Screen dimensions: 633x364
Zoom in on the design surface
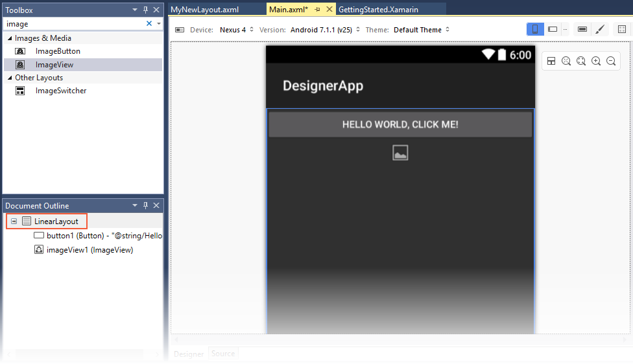point(596,61)
